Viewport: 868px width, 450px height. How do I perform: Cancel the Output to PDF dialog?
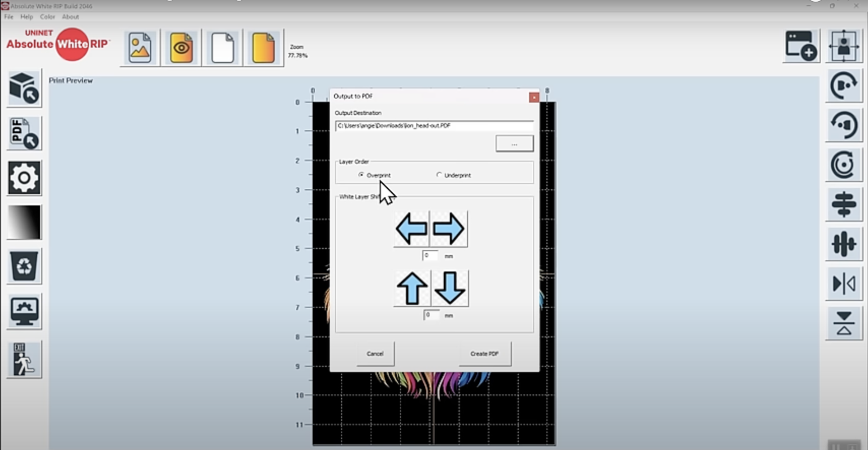375,354
